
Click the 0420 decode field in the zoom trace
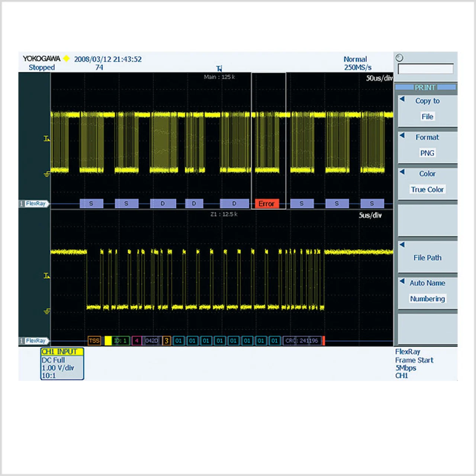(x=151, y=341)
